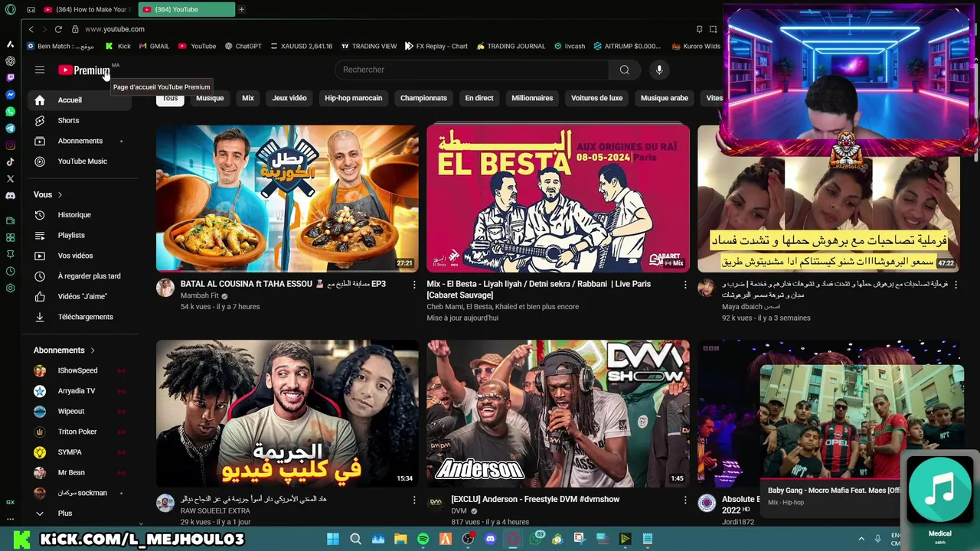This screenshot has width=980, height=551.
Task: Open WhatsApp in Opera GX sidebar
Action: click(x=10, y=112)
